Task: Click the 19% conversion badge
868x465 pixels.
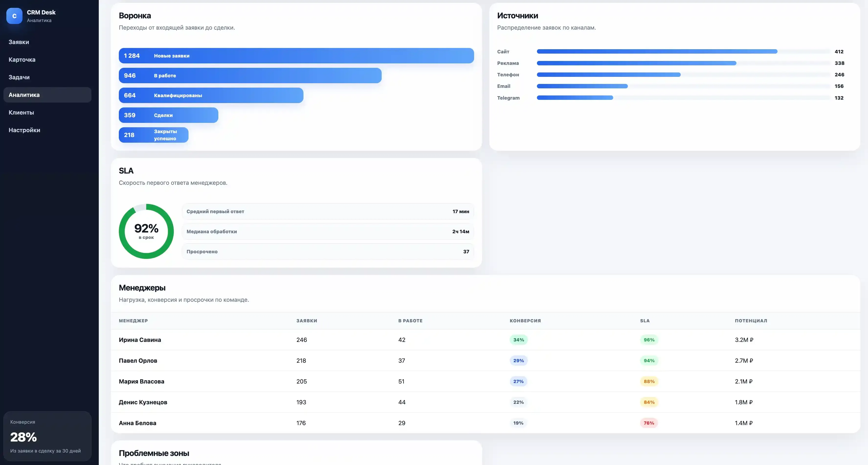Action: (x=518, y=423)
